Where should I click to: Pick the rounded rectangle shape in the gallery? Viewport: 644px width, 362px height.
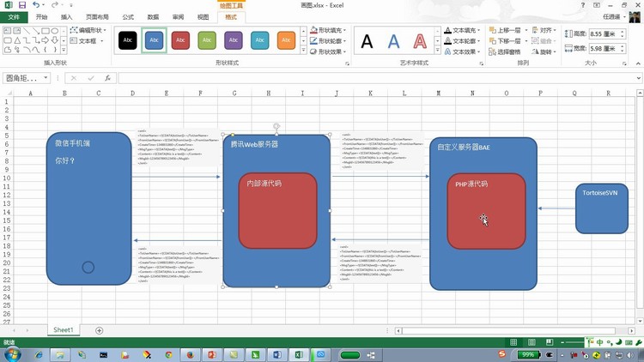click(x=8, y=40)
